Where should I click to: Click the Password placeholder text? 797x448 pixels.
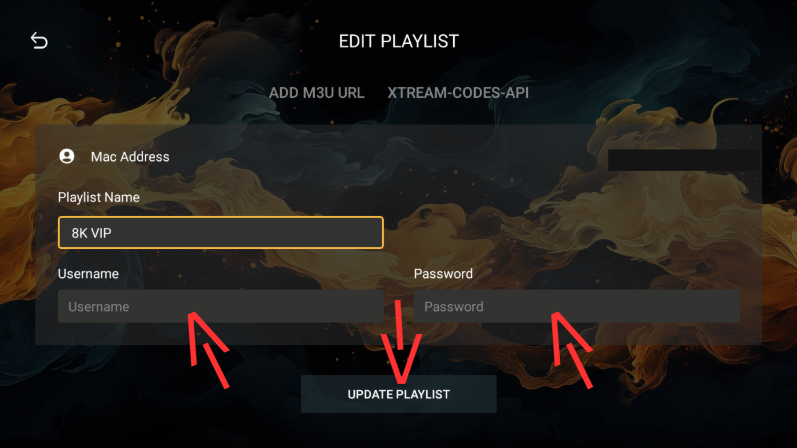point(454,307)
